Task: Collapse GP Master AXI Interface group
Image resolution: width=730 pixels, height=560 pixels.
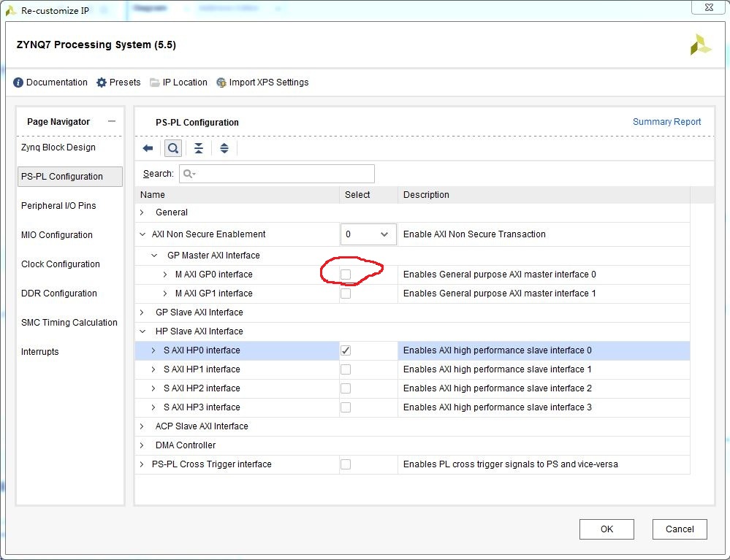Action: click(x=154, y=256)
